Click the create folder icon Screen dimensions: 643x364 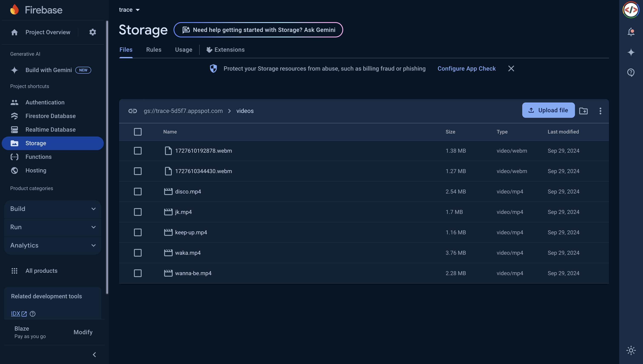pos(583,111)
